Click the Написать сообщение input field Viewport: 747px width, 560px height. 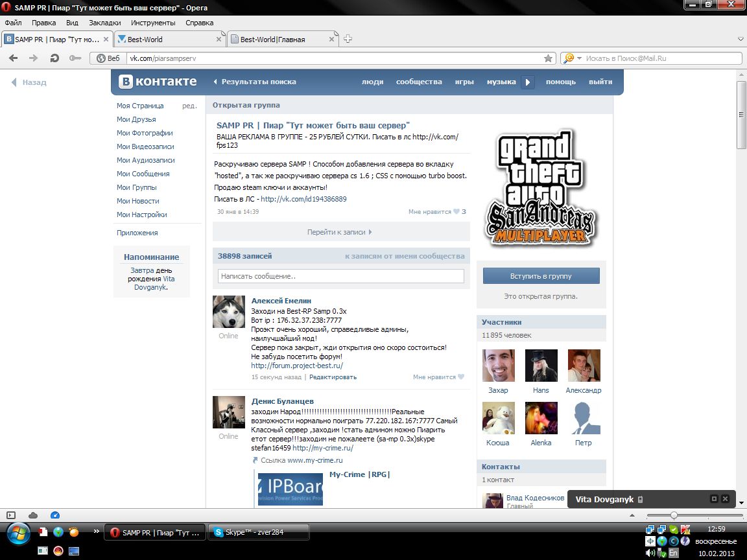tap(340, 276)
